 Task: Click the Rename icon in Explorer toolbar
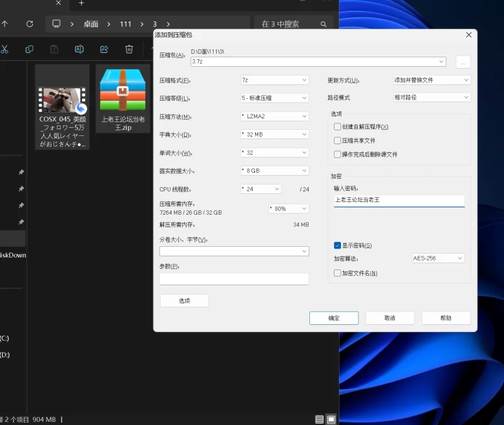[79, 49]
